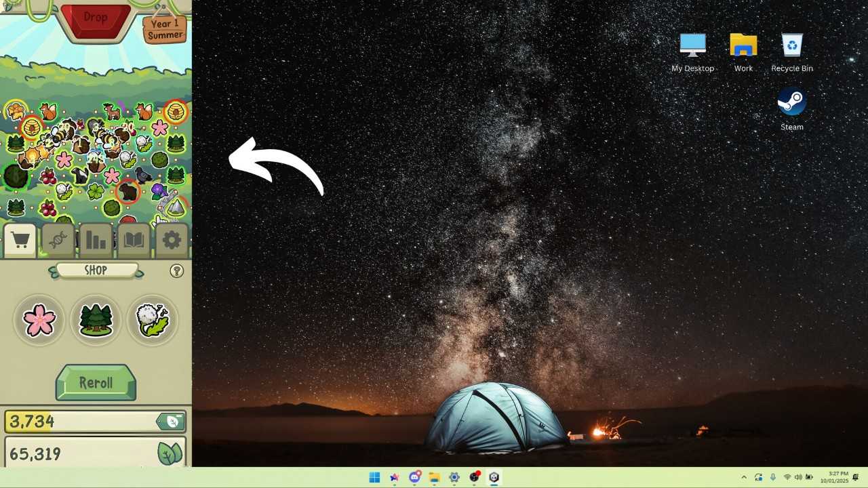868x488 pixels.
Task: Expand the system tray hidden icons
Action: 744,477
